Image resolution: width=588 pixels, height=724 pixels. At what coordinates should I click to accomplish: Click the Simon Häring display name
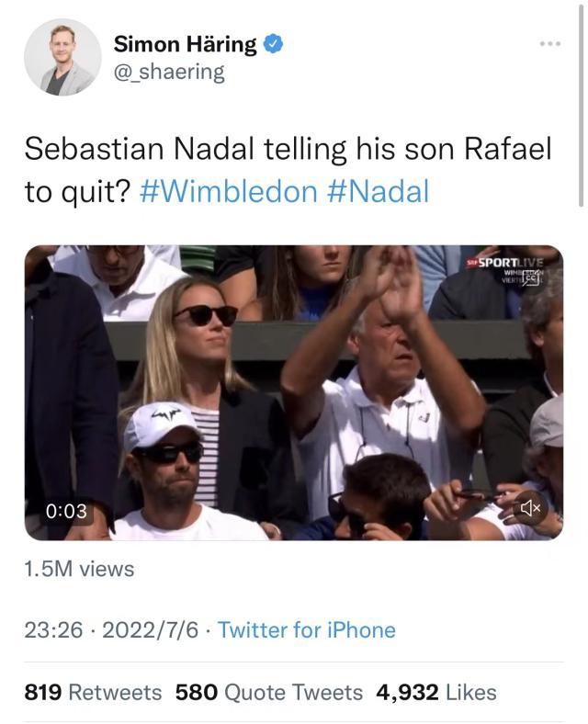187,43
